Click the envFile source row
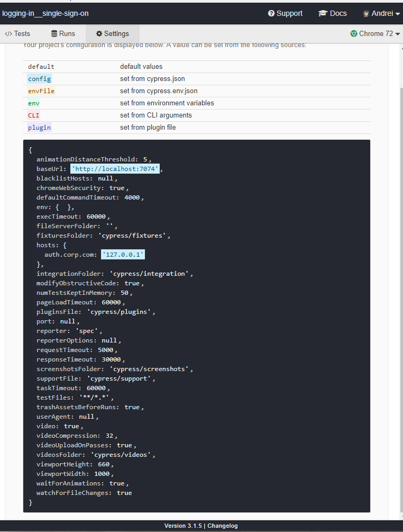Image resolution: width=403 pixels, height=532 pixels. (41, 91)
